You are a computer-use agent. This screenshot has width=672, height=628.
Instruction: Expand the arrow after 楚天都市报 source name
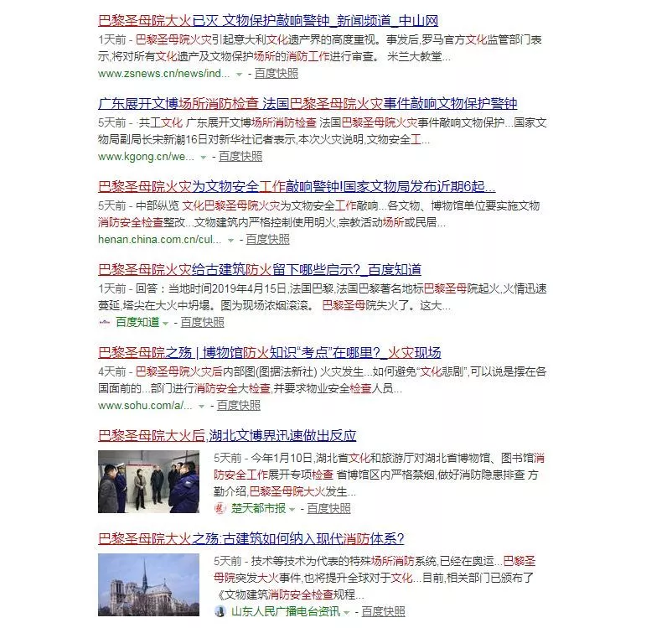point(292,508)
